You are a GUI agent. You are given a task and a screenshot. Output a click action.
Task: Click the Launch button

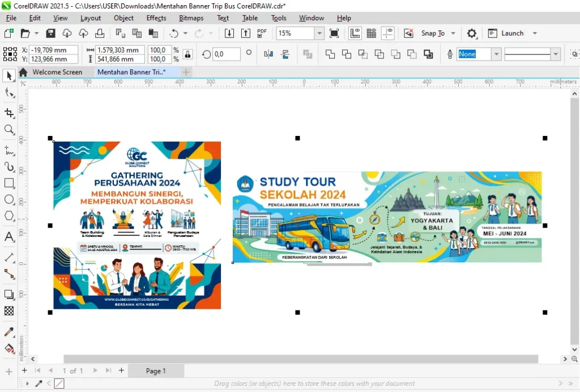click(x=512, y=33)
